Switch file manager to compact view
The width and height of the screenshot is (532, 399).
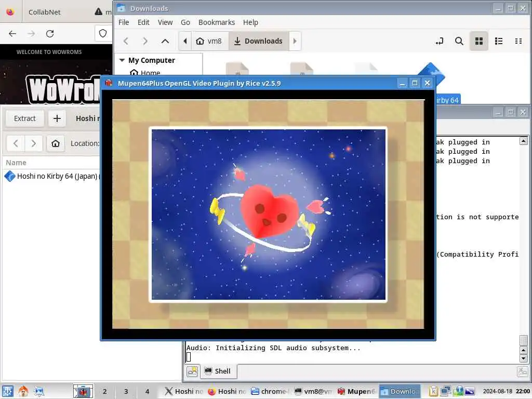click(x=518, y=41)
